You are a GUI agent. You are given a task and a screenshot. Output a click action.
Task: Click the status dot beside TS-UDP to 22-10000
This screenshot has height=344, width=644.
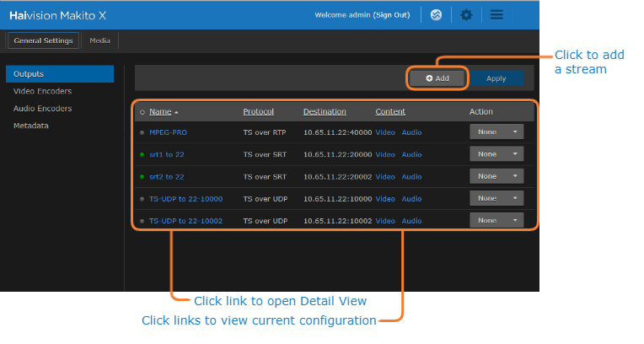[142, 199]
